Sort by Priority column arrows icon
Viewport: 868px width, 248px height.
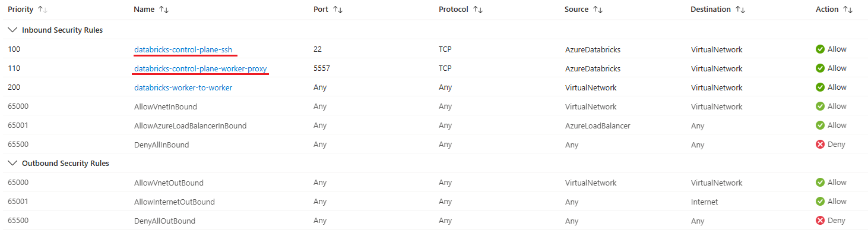coord(42,10)
